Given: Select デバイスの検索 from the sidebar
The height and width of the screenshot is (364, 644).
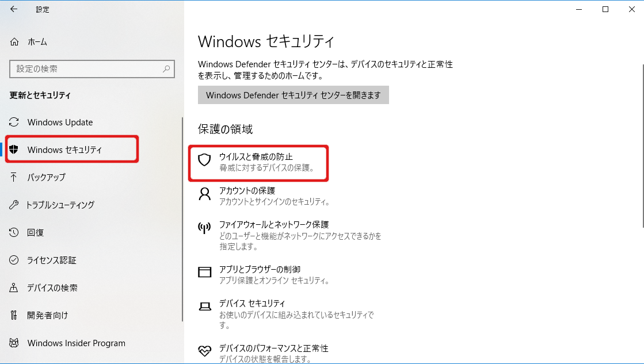Looking at the screenshot, I should pos(52,288).
